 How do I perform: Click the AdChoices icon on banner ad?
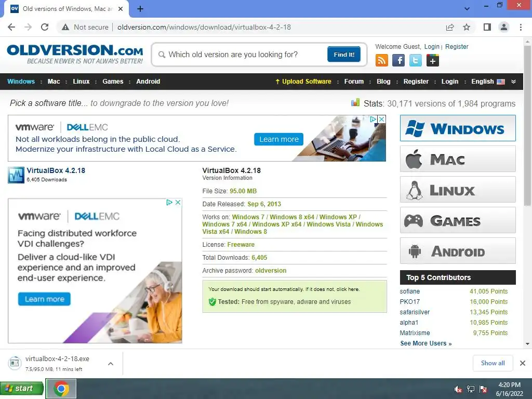[373, 119]
